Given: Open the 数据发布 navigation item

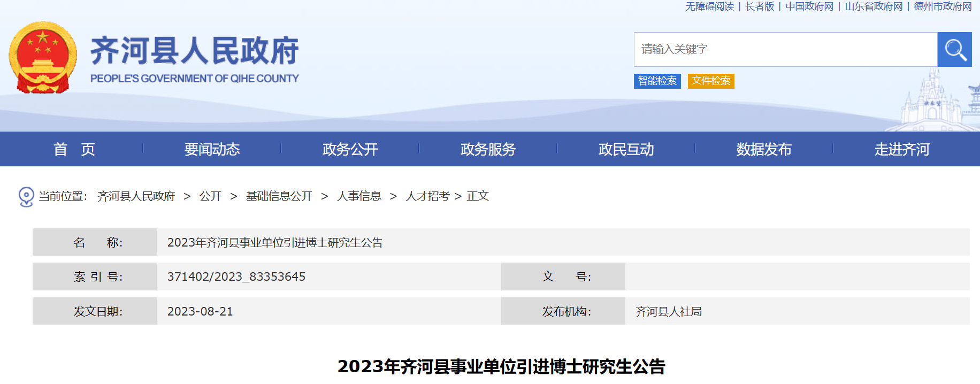Looking at the screenshot, I should pyautogui.click(x=764, y=149).
